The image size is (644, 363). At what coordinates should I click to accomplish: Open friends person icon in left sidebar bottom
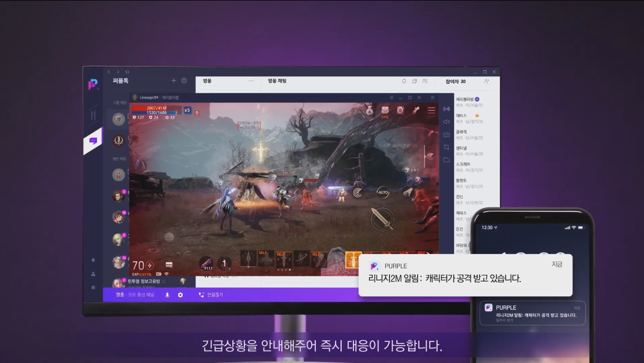[93, 274]
